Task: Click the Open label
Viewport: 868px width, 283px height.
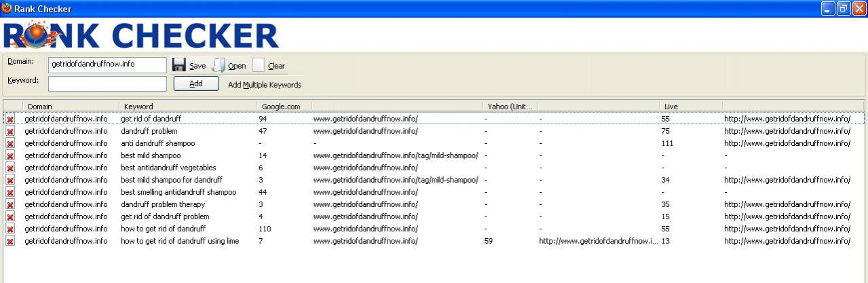Action: pyautogui.click(x=237, y=66)
